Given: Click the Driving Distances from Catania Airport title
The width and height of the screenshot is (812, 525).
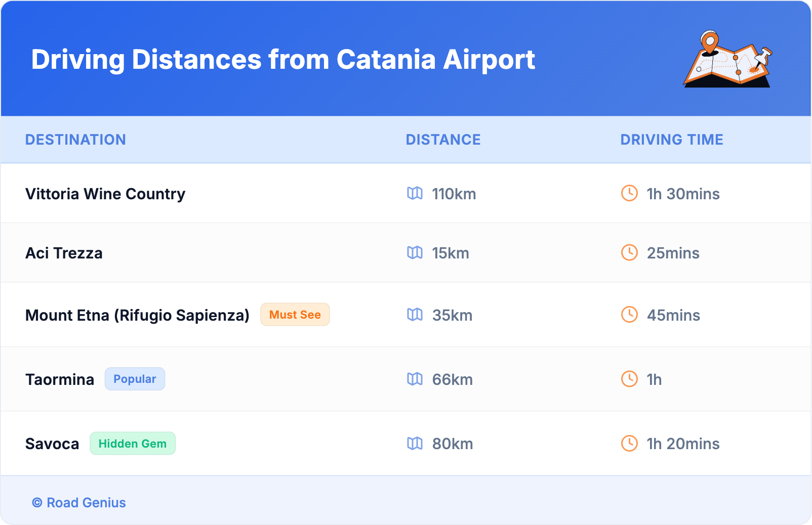Looking at the screenshot, I should click(x=283, y=60).
